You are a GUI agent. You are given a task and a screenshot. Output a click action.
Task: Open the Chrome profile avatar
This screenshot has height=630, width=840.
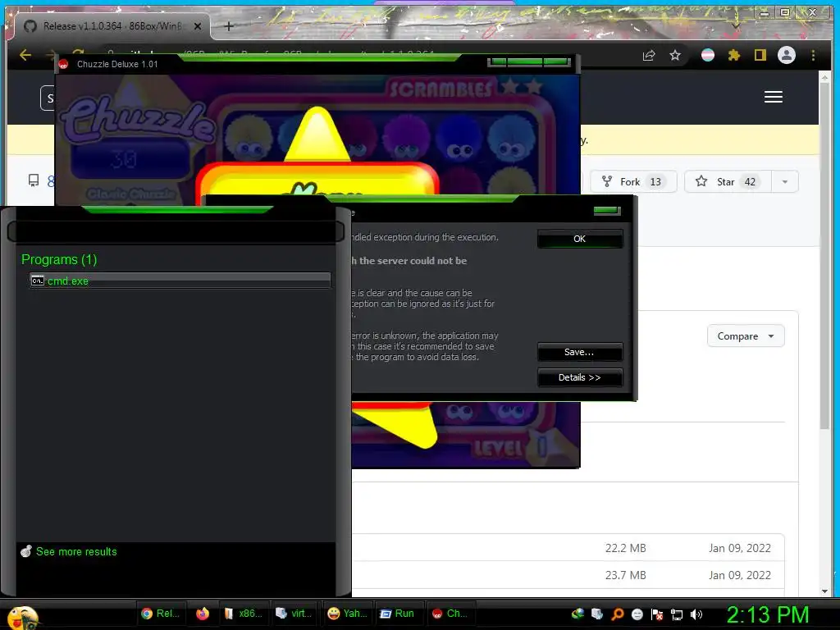(787, 55)
